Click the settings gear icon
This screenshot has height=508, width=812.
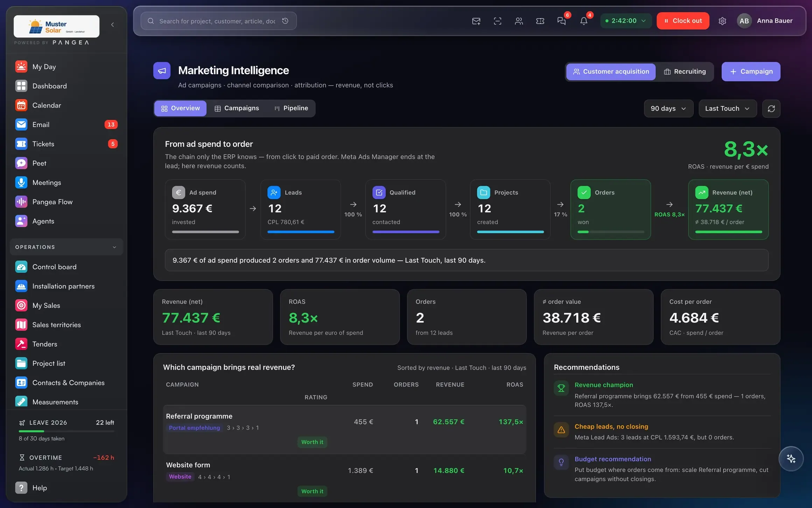click(722, 21)
